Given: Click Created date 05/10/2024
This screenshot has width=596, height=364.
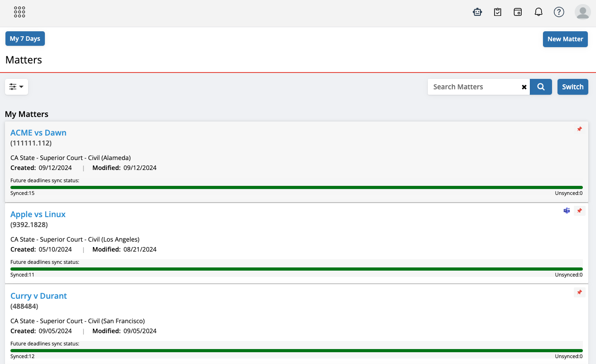Looking at the screenshot, I should tap(55, 249).
